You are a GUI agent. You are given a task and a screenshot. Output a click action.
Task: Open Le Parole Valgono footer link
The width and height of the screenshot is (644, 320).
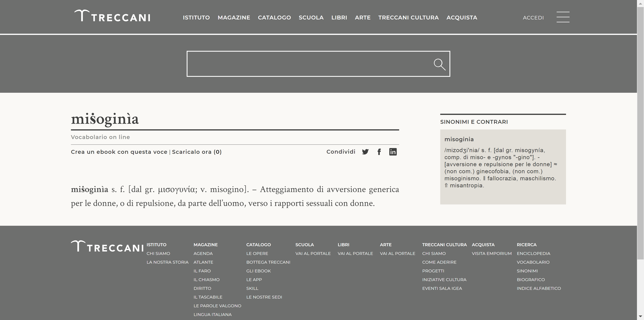click(x=217, y=306)
